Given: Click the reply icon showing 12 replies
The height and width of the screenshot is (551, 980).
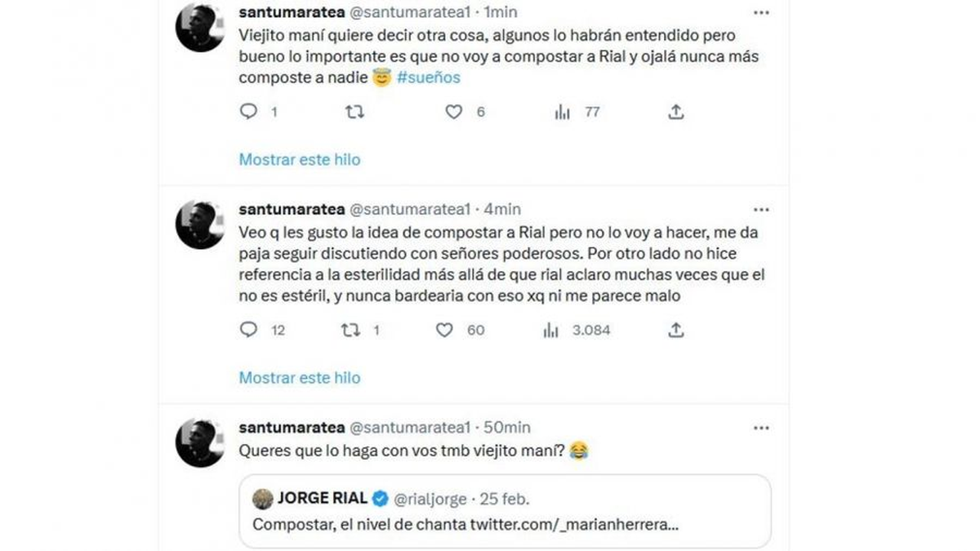Looking at the screenshot, I should [x=247, y=331].
